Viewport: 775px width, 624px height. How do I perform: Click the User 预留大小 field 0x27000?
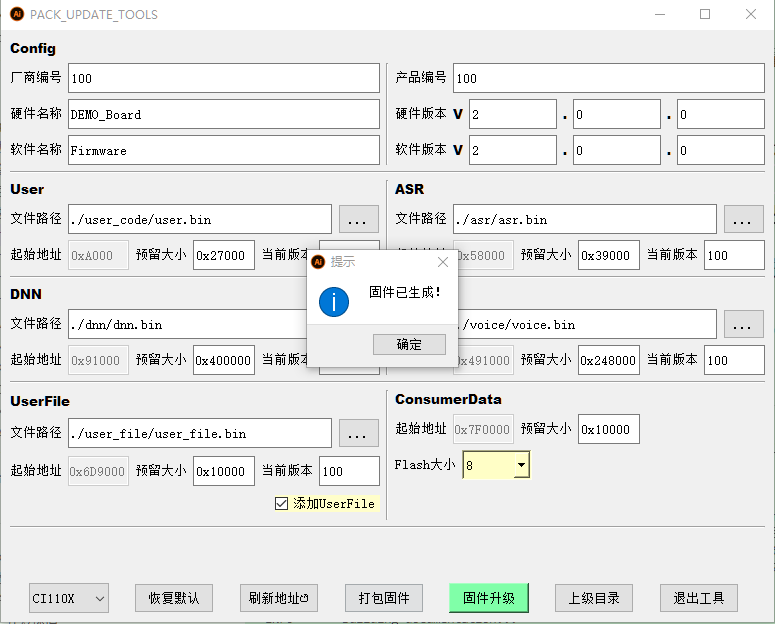pos(224,255)
